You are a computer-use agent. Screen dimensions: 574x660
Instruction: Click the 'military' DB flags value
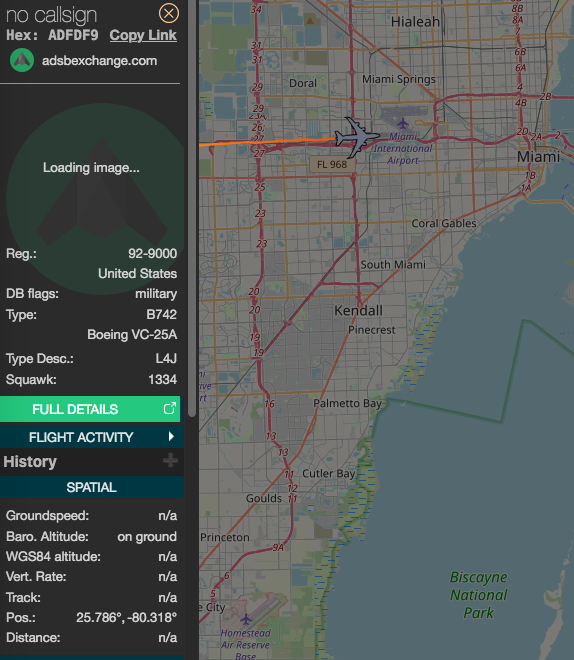coord(156,294)
